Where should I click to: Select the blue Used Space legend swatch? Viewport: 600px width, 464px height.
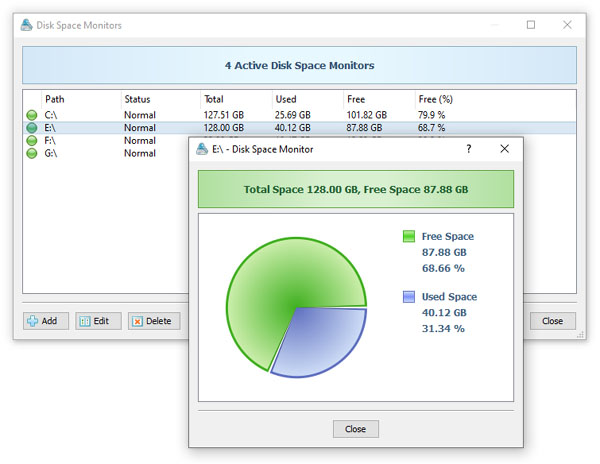[x=409, y=297]
